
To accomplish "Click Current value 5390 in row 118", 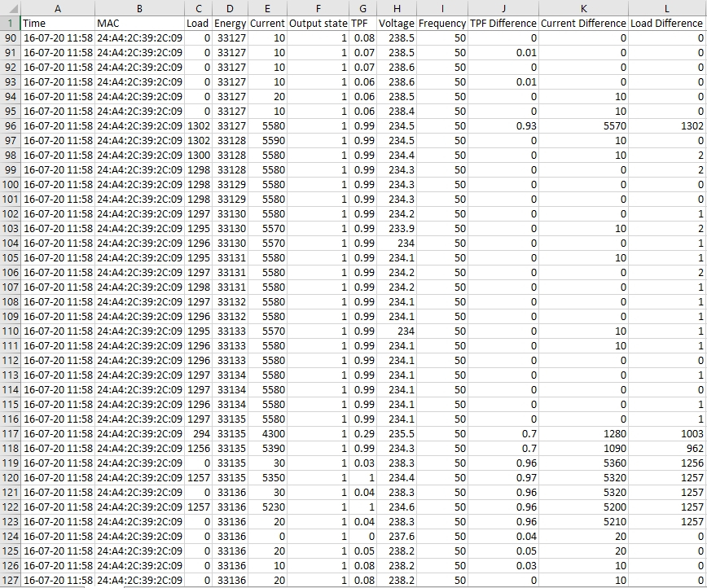I will coord(267,448).
